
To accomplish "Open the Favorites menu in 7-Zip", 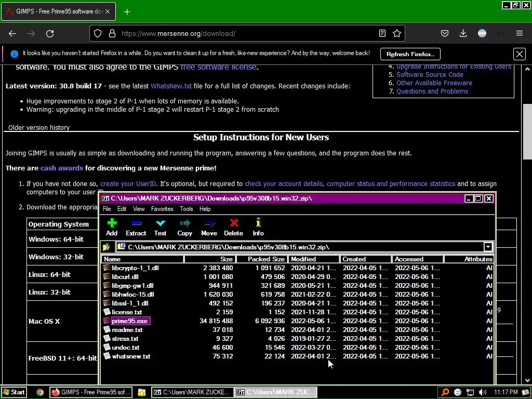I will 162,209.
